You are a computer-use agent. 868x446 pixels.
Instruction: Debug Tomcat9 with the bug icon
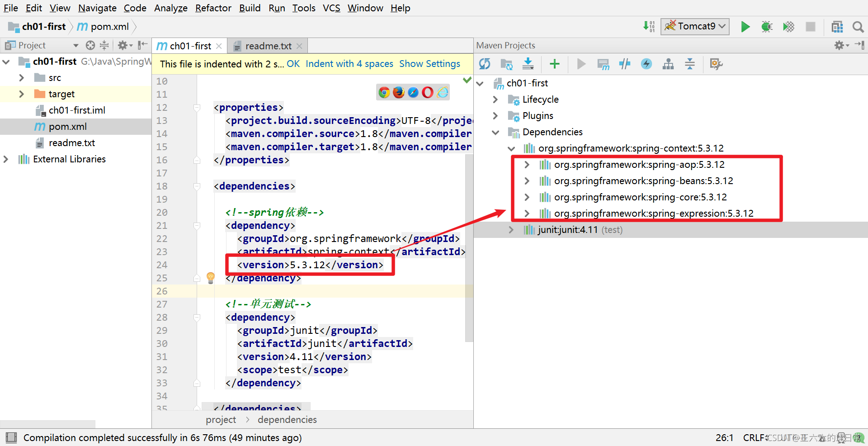click(767, 27)
